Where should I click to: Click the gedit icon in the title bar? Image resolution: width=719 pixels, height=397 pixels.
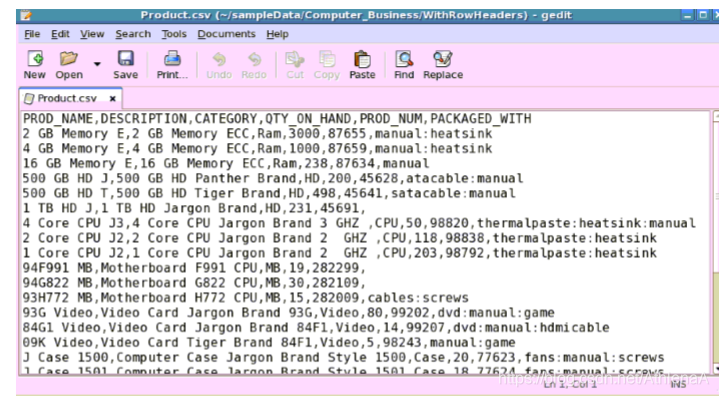(26, 15)
